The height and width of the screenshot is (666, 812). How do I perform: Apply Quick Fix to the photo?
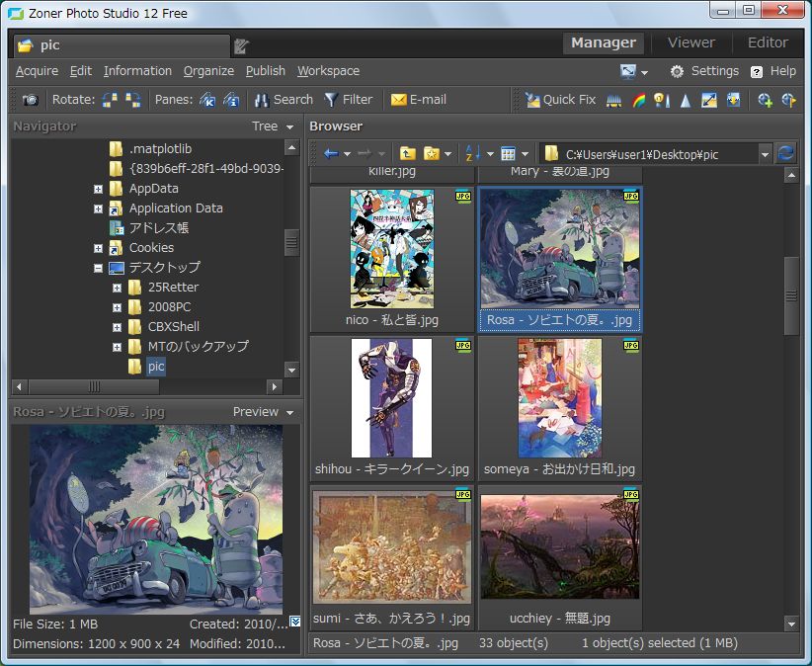click(x=560, y=100)
